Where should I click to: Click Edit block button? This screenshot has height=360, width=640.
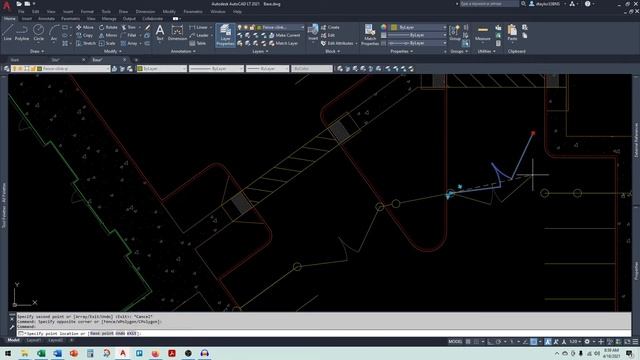click(x=328, y=36)
